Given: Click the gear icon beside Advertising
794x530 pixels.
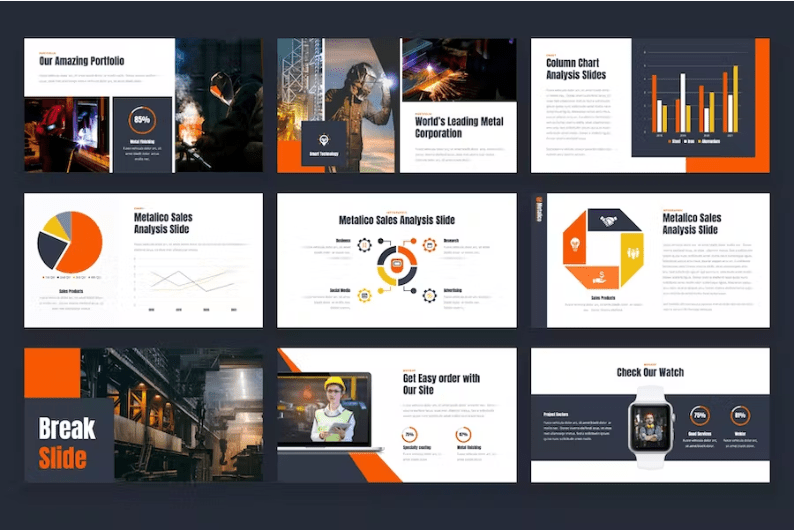Looking at the screenshot, I should [429, 294].
